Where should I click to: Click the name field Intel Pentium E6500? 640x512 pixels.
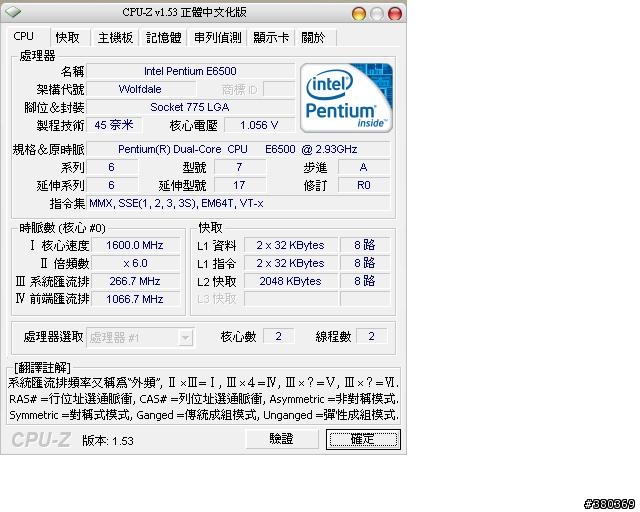[x=191, y=71]
